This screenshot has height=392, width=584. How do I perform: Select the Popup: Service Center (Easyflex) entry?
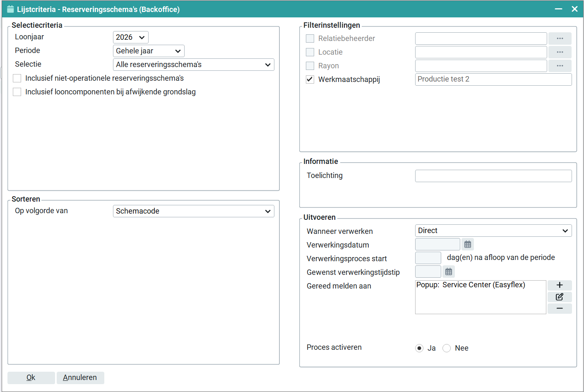[x=471, y=285]
